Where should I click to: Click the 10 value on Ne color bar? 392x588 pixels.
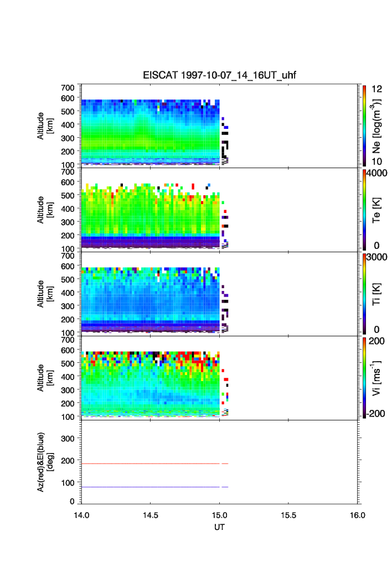[x=376, y=162]
